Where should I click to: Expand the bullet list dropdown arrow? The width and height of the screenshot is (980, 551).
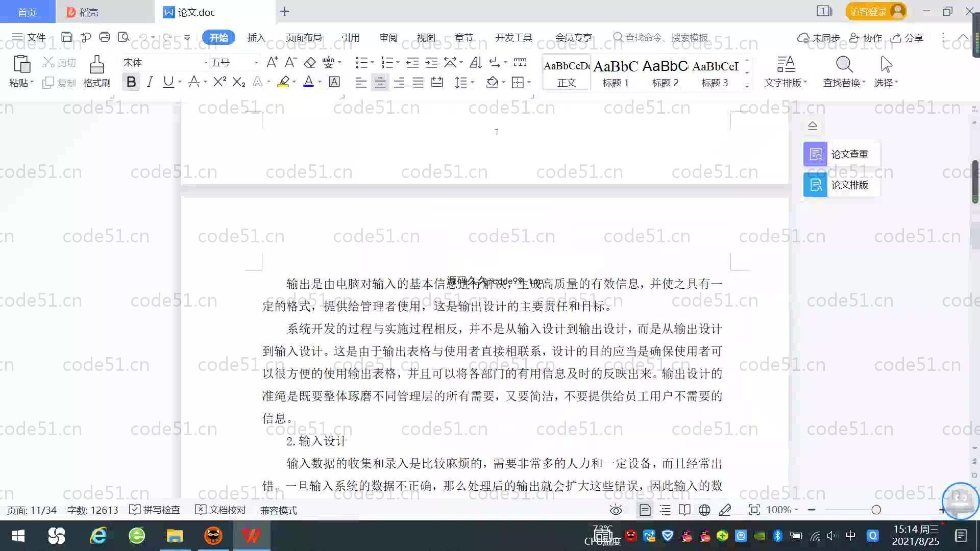tap(372, 63)
